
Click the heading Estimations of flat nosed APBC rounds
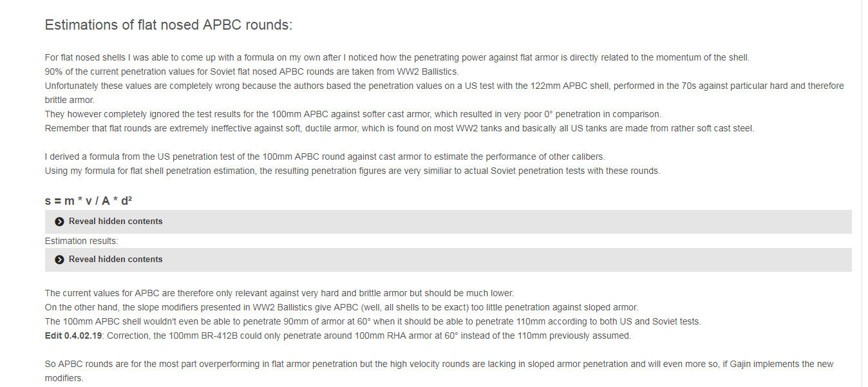168,25
